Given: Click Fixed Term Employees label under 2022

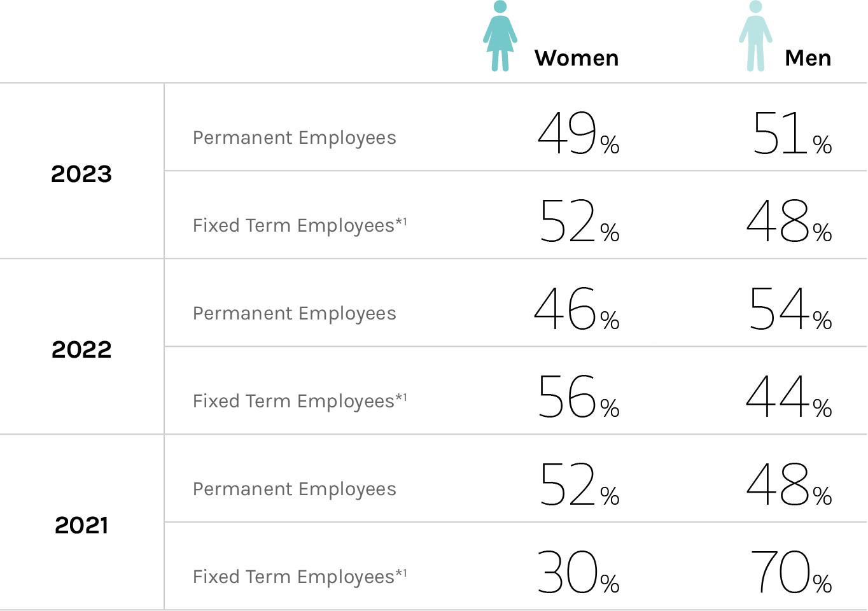Looking at the screenshot, I should coord(299,402).
